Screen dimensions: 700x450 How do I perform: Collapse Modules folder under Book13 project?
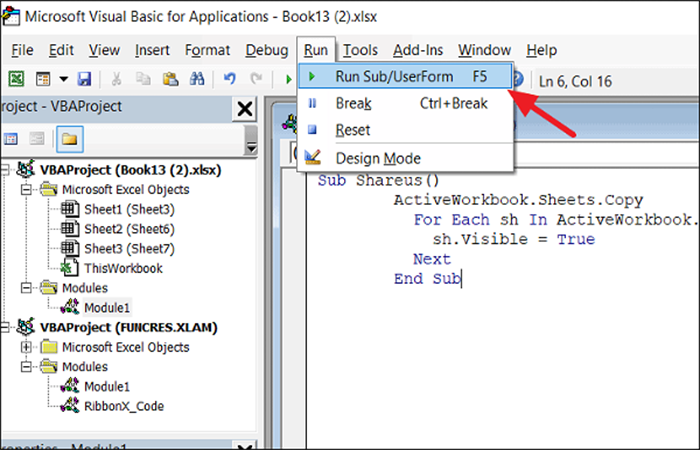click(26, 288)
